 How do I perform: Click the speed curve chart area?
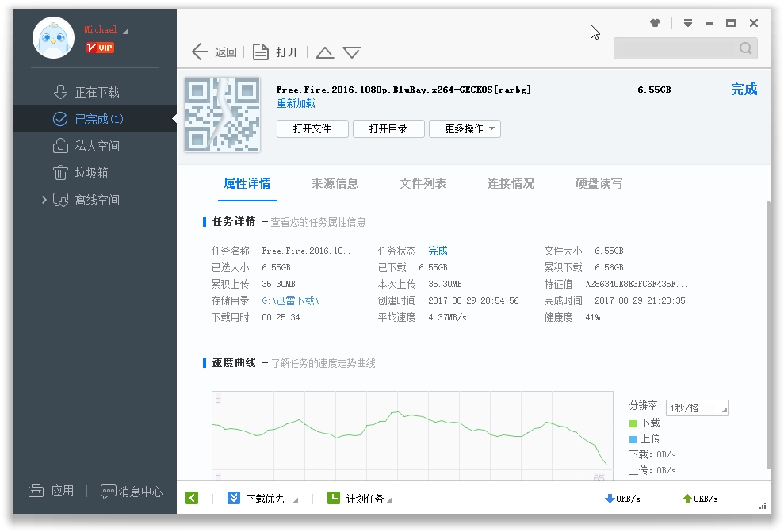[412, 436]
